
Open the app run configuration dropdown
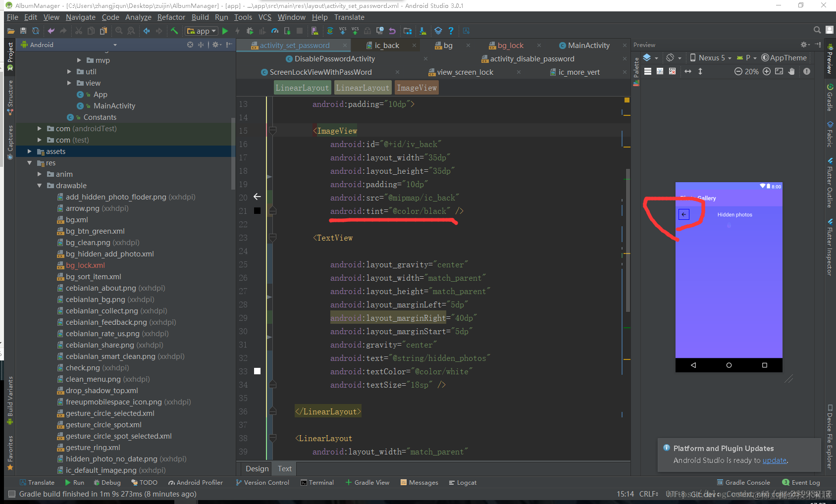[x=201, y=31]
